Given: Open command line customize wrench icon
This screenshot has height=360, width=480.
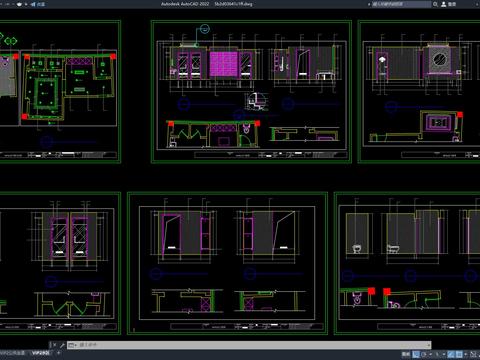Looking at the screenshot, I should click(62, 345).
